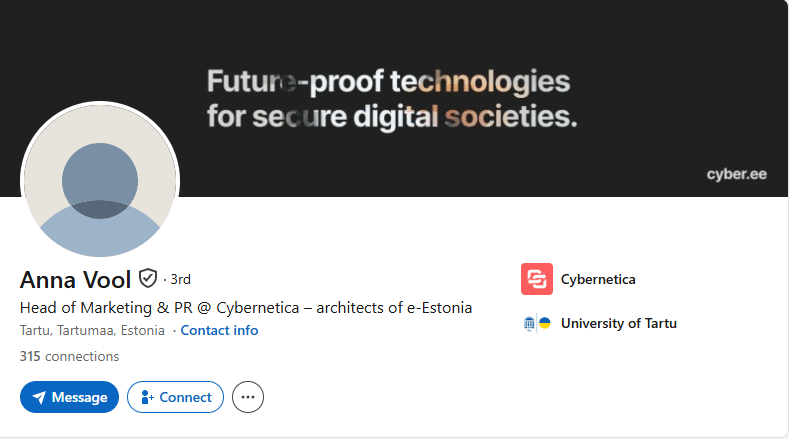This screenshot has height=439, width=789.
Task: Open the Cybernetica company logo
Action: [x=537, y=279]
